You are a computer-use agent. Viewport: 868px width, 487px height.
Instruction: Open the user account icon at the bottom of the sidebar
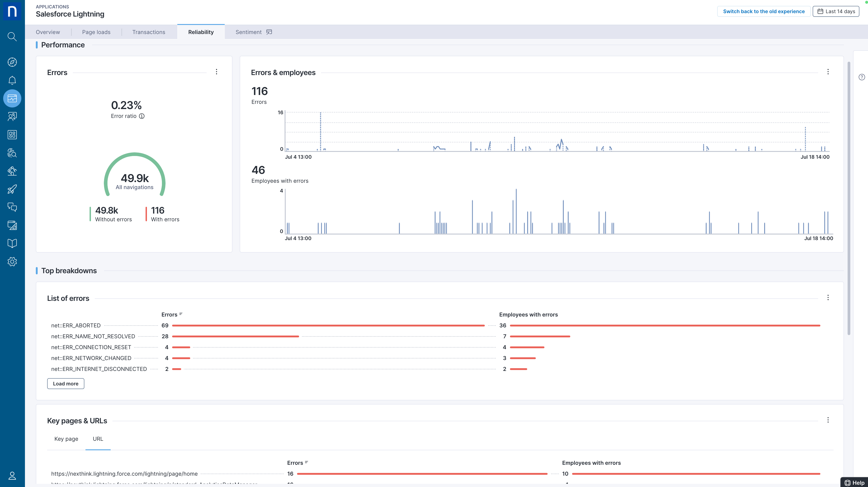(x=12, y=475)
